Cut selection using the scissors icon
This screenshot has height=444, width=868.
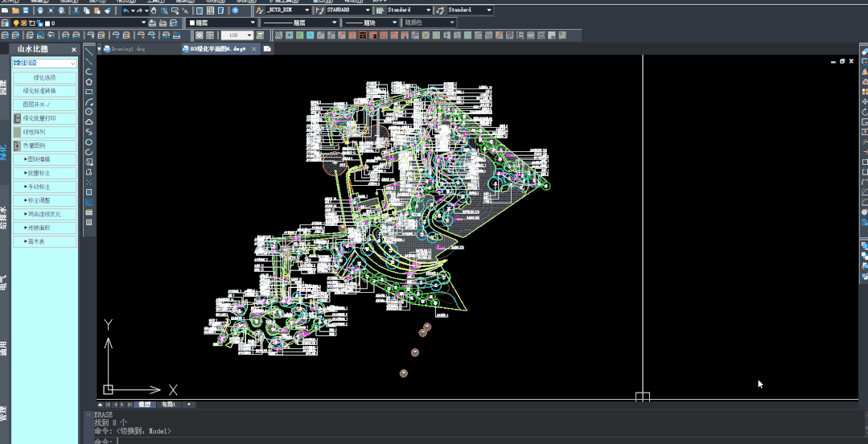(76, 10)
